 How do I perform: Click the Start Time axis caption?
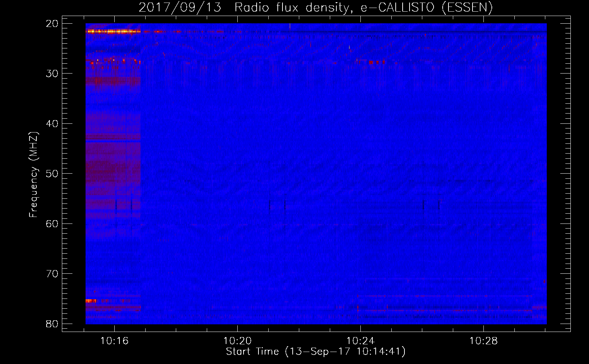tap(316, 352)
